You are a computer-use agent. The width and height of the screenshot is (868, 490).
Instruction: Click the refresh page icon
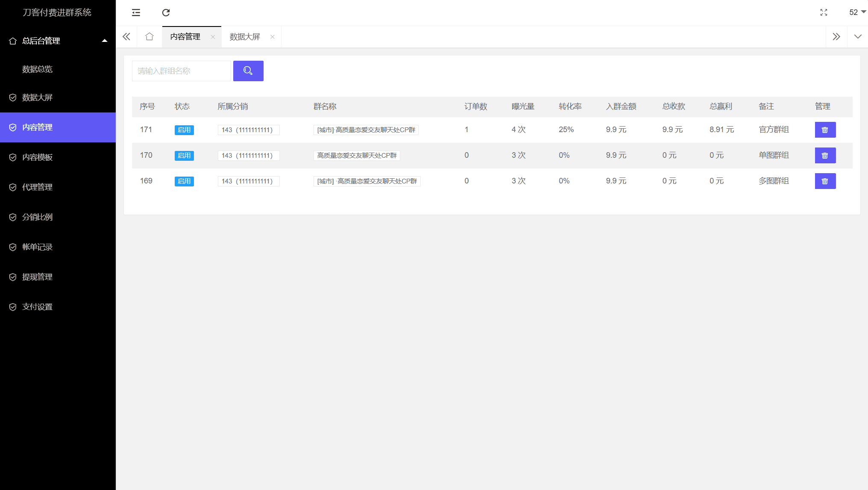tap(166, 12)
